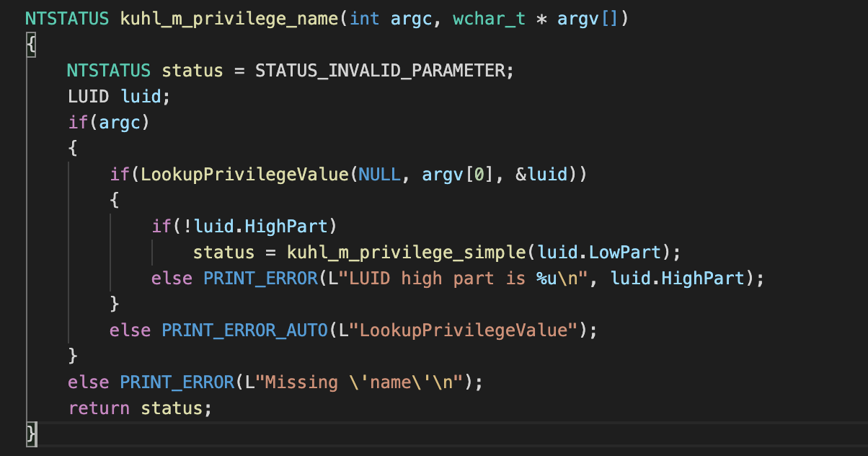Click the LUID type on the declaration line
This screenshot has width=868, height=456.
(x=89, y=97)
